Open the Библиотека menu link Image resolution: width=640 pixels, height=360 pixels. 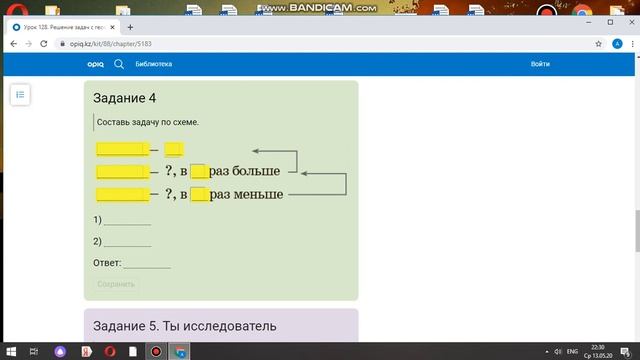click(x=153, y=64)
